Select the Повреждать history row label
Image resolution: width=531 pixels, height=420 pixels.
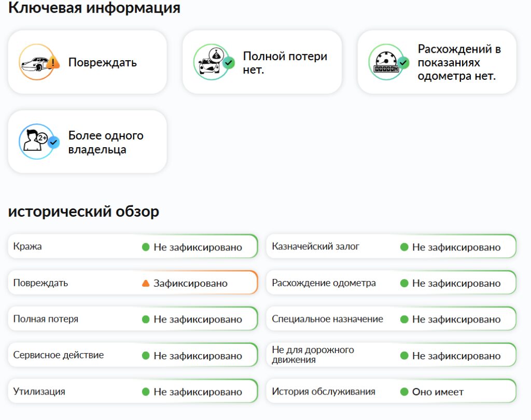pos(40,283)
